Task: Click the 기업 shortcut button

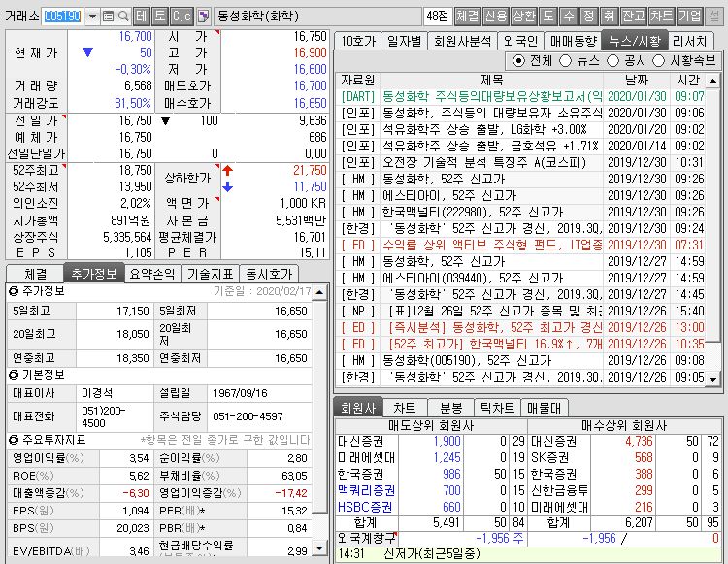Action: (689, 17)
